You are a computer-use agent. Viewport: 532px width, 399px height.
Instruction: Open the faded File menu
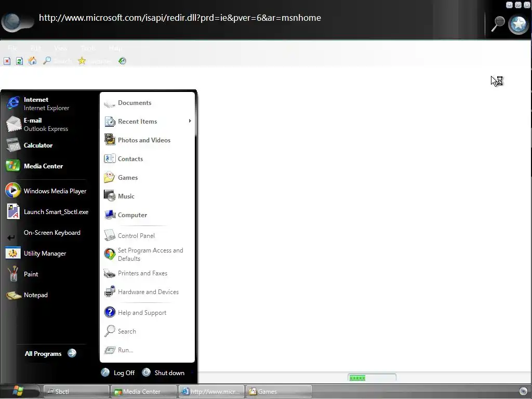click(12, 48)
